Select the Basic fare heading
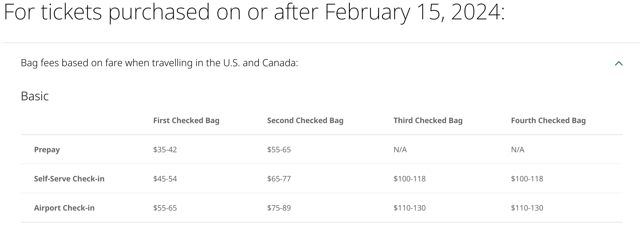Screen dimensions: 644x231 pos(35,96)
